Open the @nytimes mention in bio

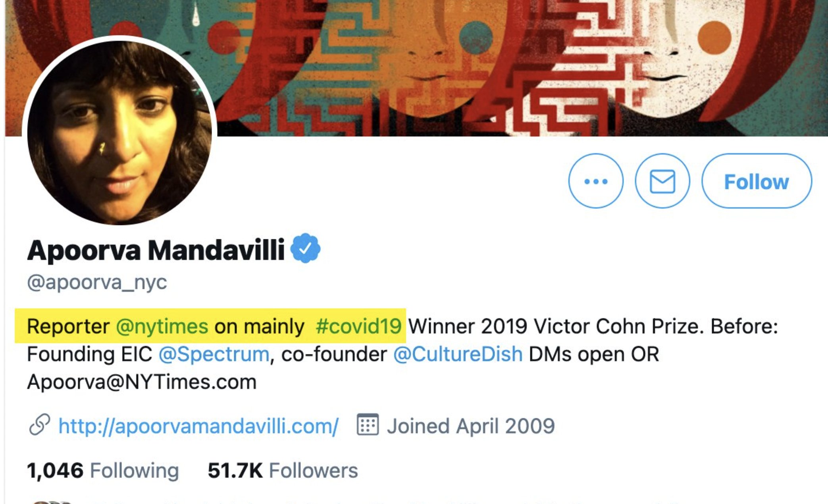coord(162,327)
